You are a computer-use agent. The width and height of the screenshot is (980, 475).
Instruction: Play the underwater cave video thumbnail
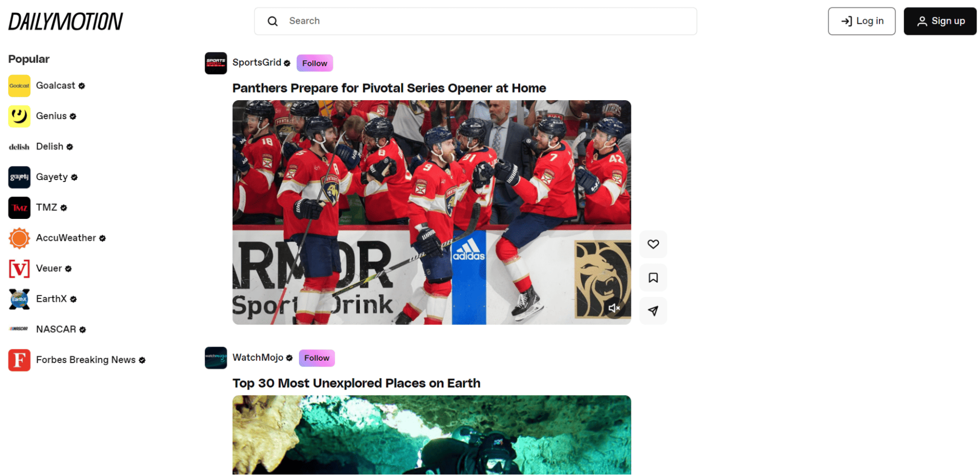431,435
